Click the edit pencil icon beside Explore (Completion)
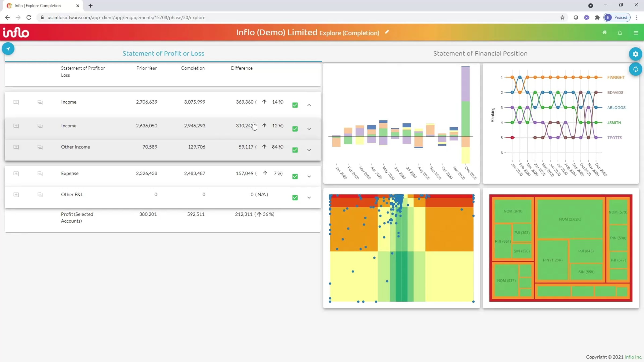644x362 pixels. point(387,32)
